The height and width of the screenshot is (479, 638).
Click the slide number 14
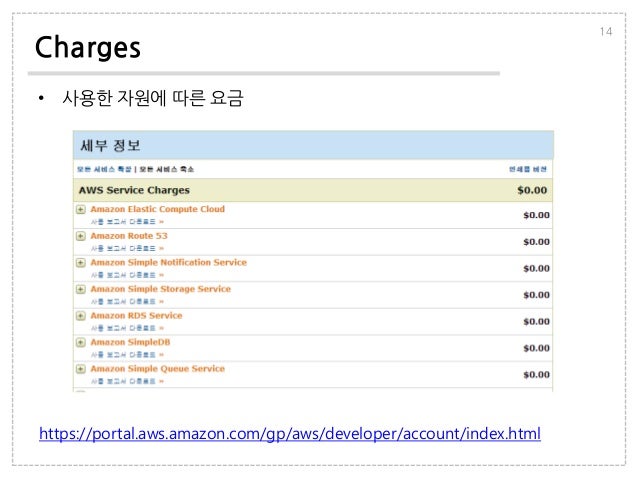coord(606,32)
